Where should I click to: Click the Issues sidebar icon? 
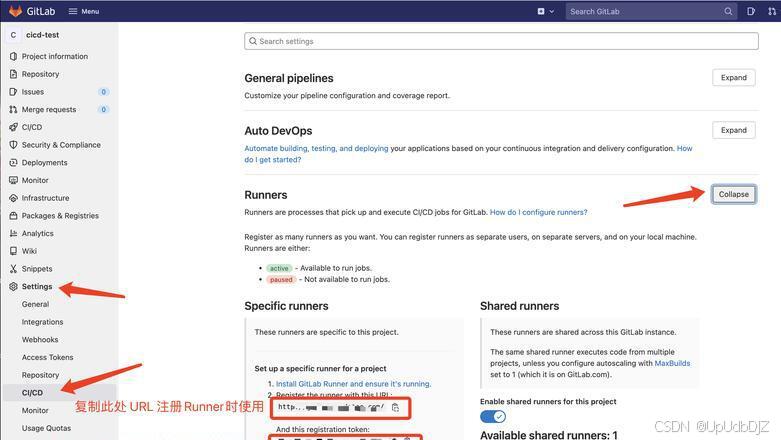coord(13,92)
